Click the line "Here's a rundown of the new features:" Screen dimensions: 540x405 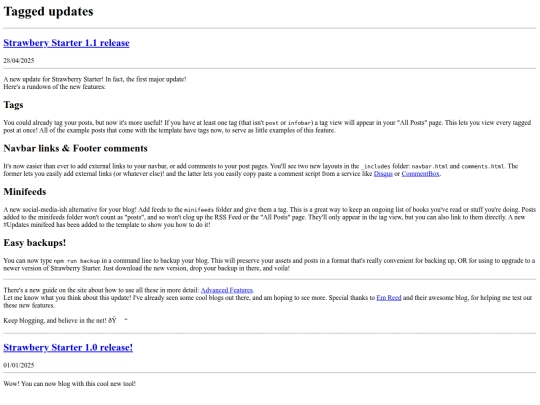point(54,87)
